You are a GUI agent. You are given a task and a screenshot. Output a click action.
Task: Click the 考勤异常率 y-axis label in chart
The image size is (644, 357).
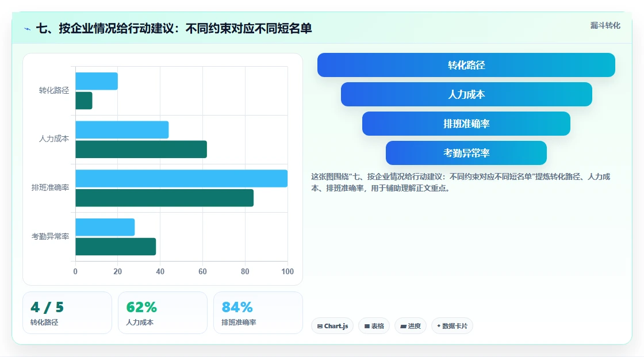[x=50, y=236]
